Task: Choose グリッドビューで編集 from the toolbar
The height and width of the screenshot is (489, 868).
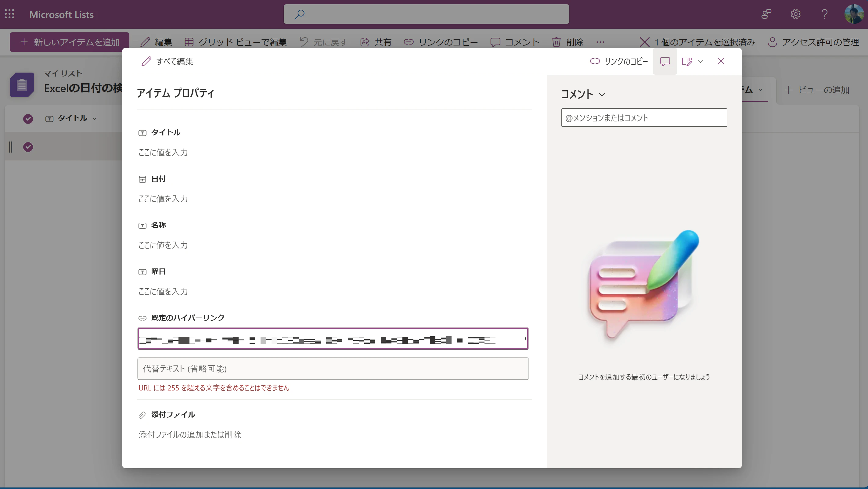Action: (x=236, y=42)
